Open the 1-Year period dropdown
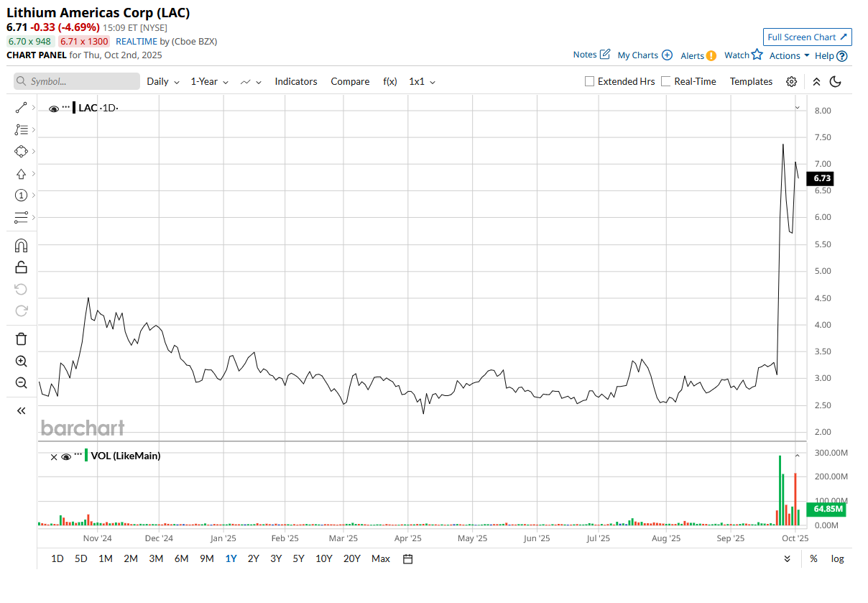The width and height of the screenshot is (868, 603). [x=209, y=81]
